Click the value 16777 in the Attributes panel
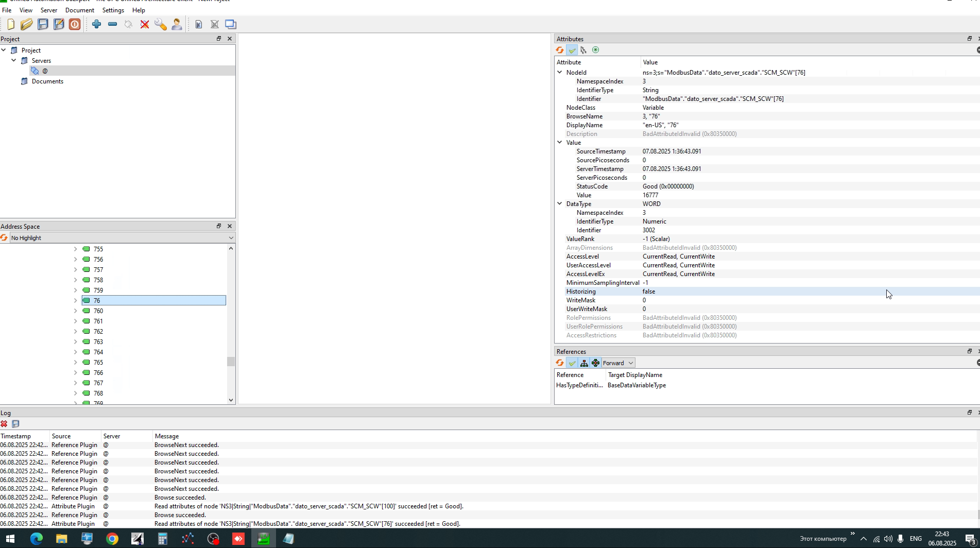980x548 pixels. (650, 195)
